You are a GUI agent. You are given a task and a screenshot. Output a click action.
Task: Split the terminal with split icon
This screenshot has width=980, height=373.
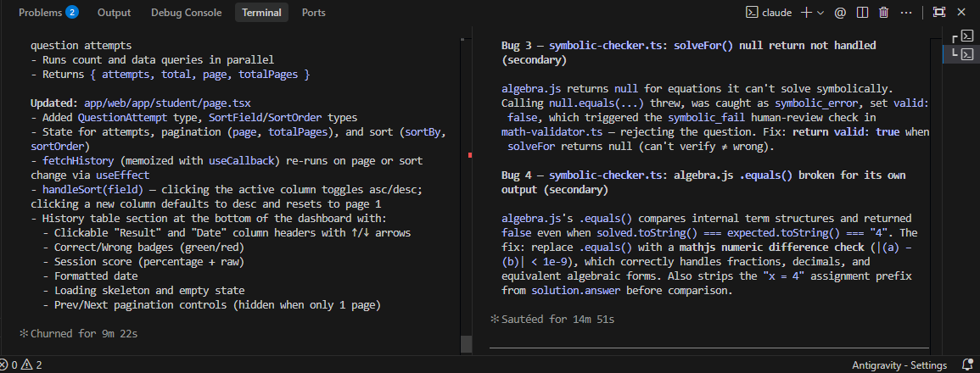pos(863,13)
